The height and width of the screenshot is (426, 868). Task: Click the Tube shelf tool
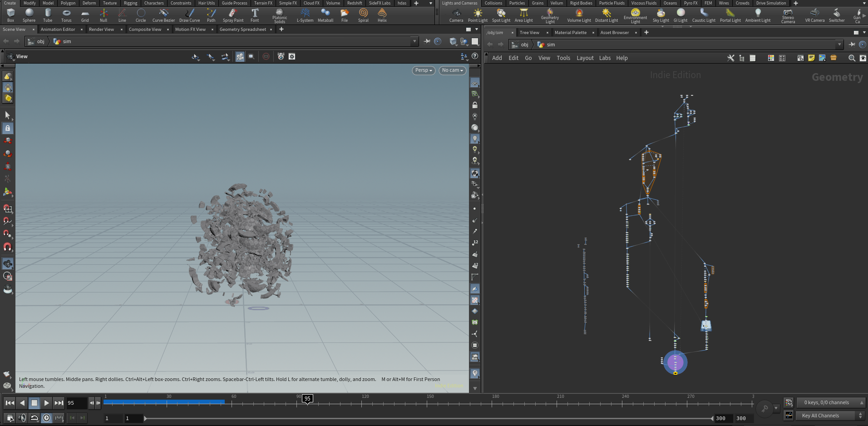click(x=48, y=15)
